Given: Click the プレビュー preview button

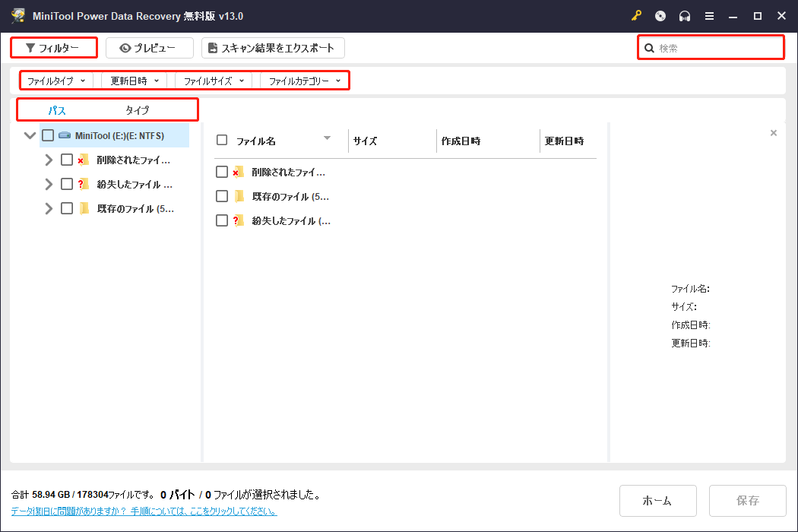Looking at the screenshot, I should [150, 48].
